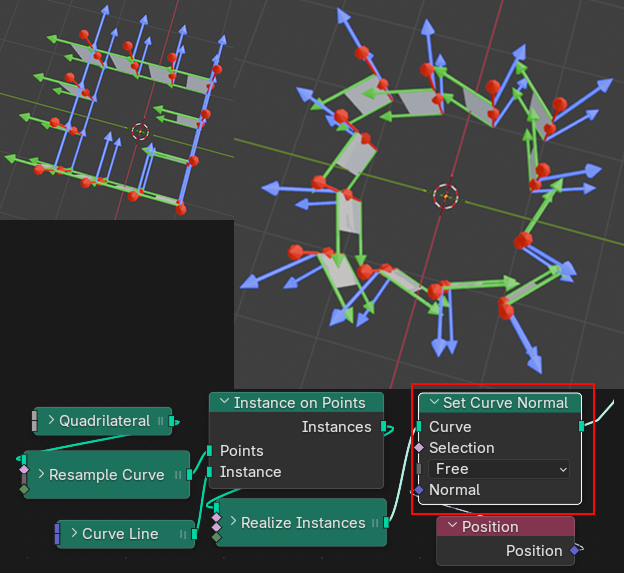Expand the Curve Line node chevron
The image size is (624, 573).
point(72,534)
